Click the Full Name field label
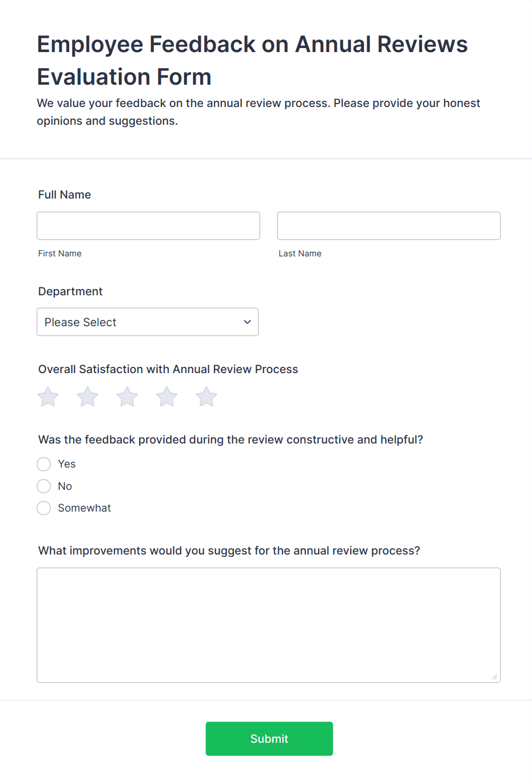This screenshot has height=784, width=532. point(64,195)
